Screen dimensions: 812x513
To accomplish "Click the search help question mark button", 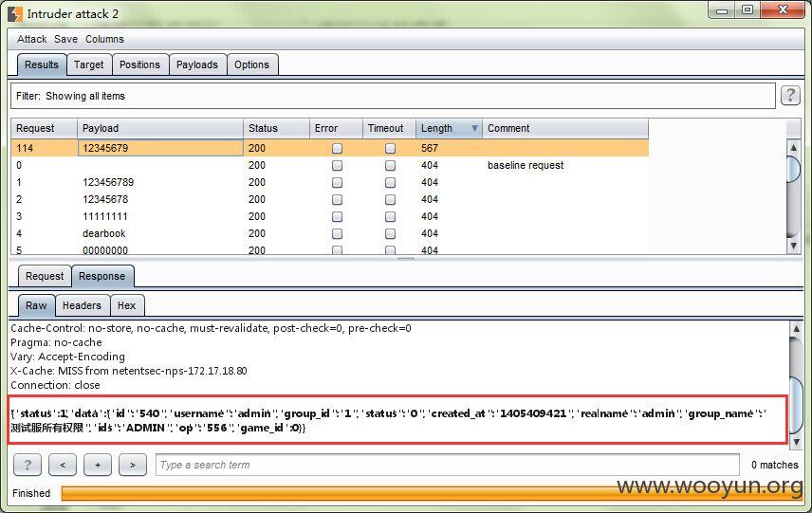I will tap(28, 465).
